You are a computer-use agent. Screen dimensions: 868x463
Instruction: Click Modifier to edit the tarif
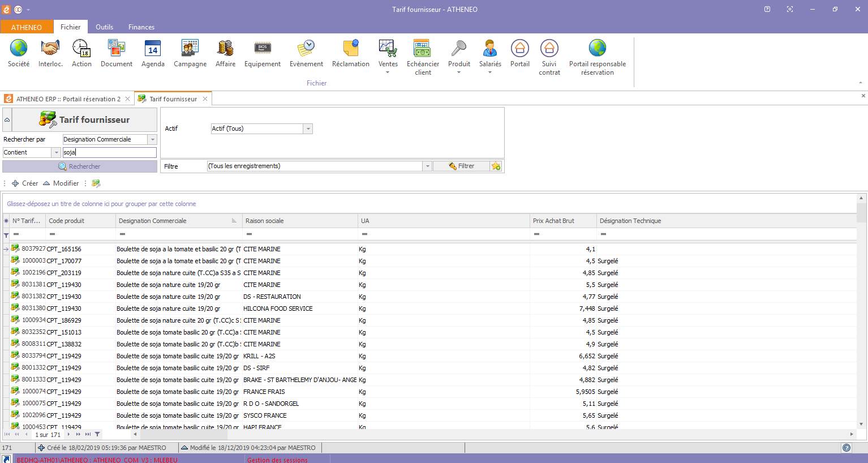61,183
